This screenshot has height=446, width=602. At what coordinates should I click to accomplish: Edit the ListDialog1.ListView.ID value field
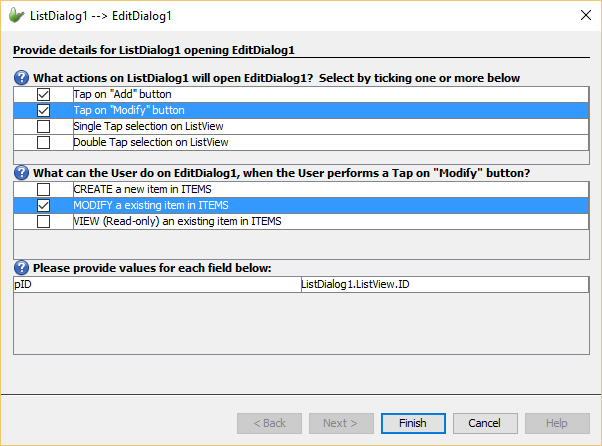444,285
